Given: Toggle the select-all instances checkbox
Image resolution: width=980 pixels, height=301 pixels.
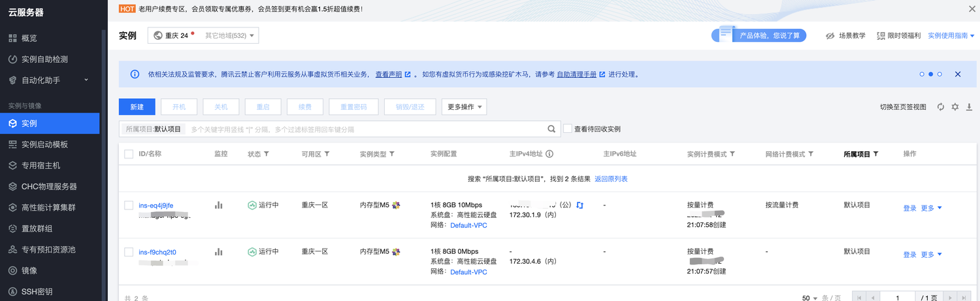Looking at the screenshot, I should tap(129, 154).
